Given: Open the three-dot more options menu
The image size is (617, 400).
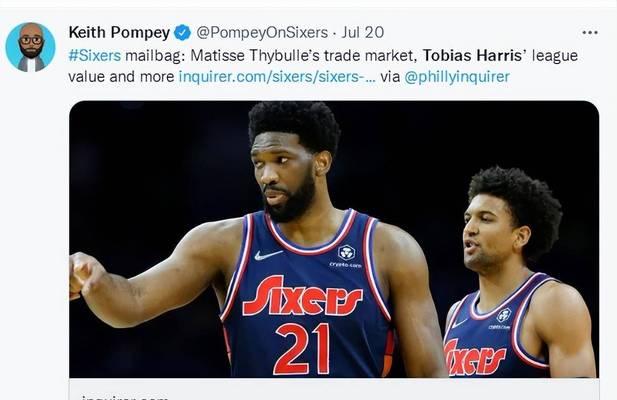Looking at the screenshot, I should [589, 33].
